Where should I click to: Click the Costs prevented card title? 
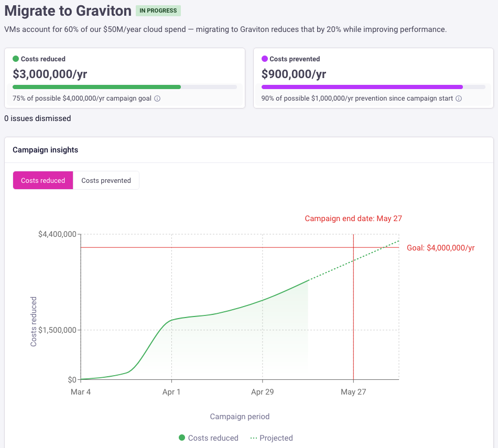tap(295, 59)
